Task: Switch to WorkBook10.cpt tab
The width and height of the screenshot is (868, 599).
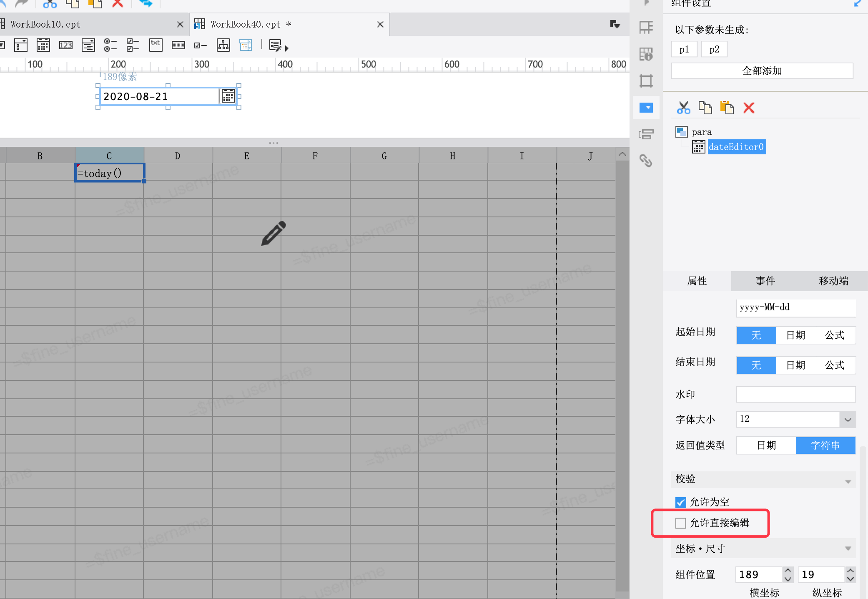Action: coord(46,25)
